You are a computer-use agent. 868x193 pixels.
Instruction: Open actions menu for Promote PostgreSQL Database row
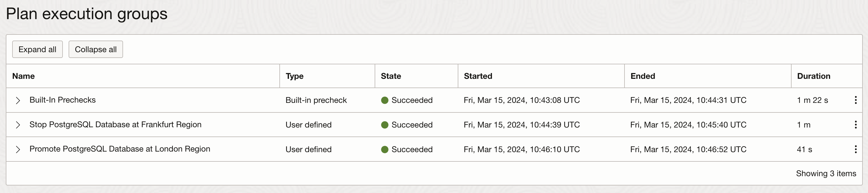pyautogui.click(x=856, y=149)
